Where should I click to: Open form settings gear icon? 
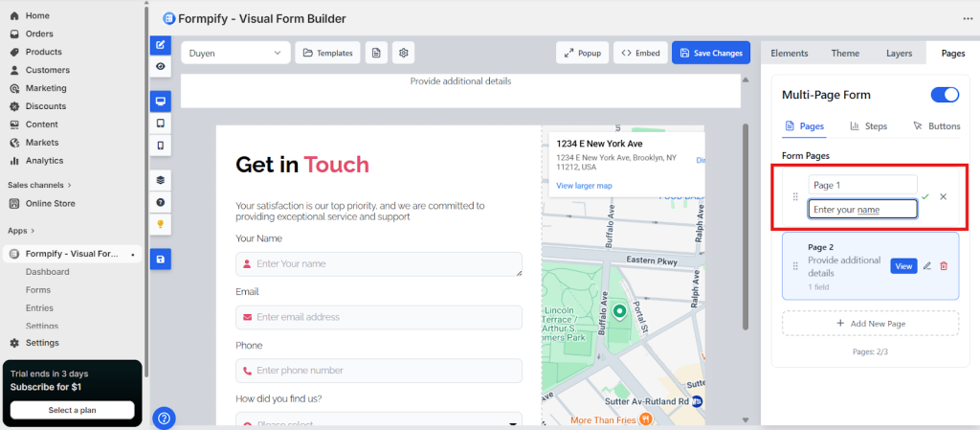[404, 53]
